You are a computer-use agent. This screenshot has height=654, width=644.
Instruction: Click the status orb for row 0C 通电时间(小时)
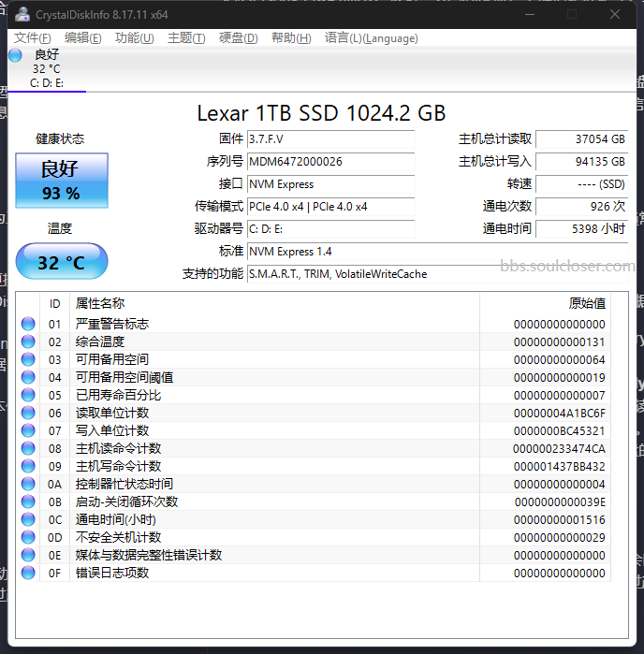pyautogui.click(x=28, y=519)
